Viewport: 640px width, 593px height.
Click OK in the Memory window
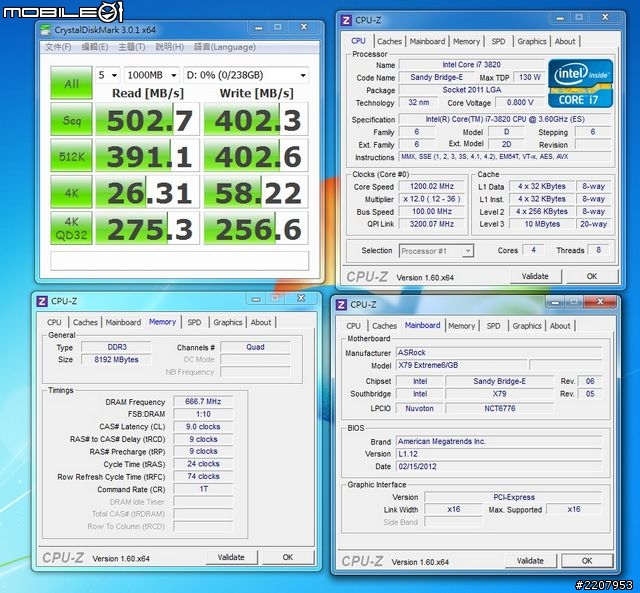click(288, 557)
